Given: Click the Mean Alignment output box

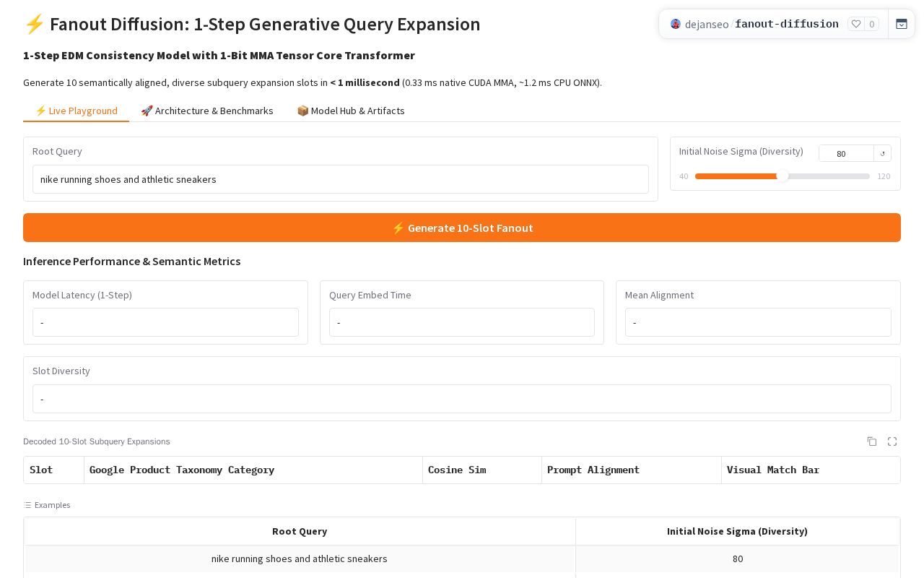Looking at the screenshot, I should tap(758, 322).
